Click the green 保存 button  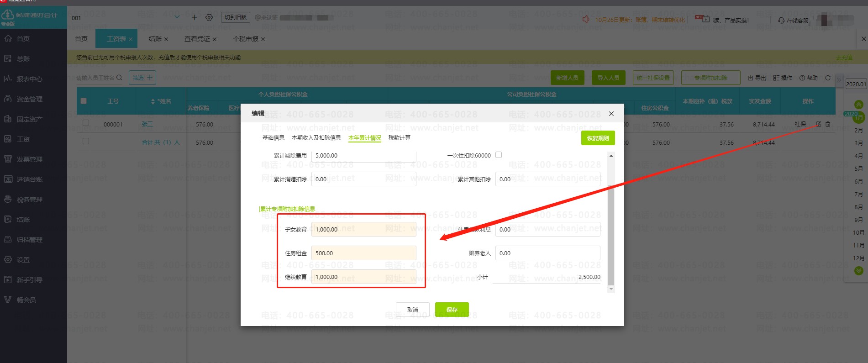click(x=452, y=310)
